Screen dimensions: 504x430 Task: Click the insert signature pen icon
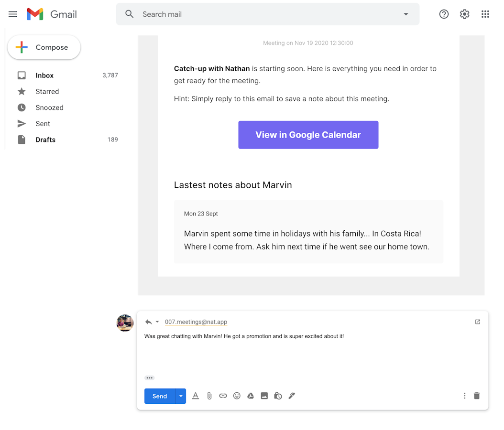point(292,396)
